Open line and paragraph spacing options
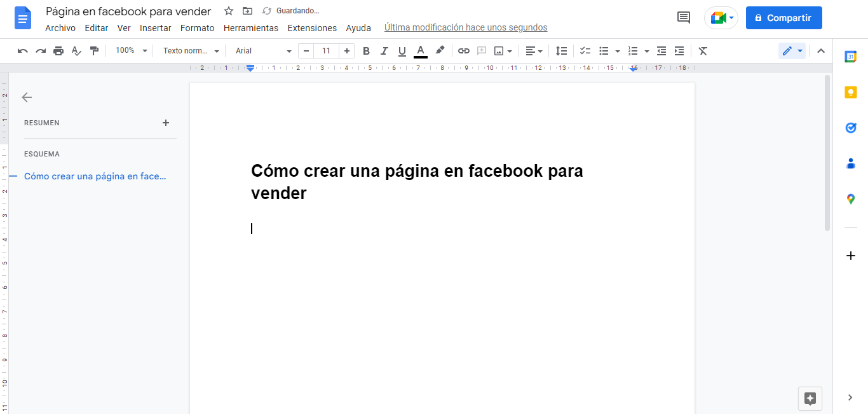 pos(562,51)
